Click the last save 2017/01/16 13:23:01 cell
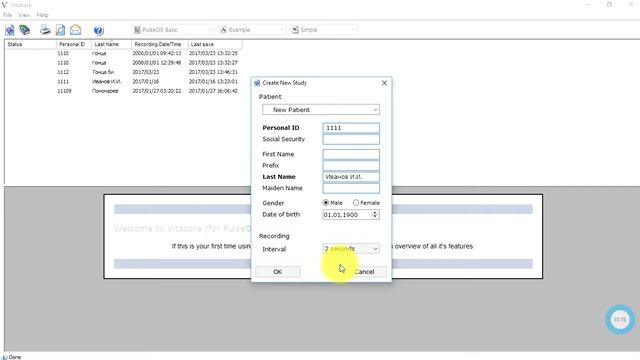Image resolution: width=640 pixels, height=360 pixels. (x=213, y=82)
